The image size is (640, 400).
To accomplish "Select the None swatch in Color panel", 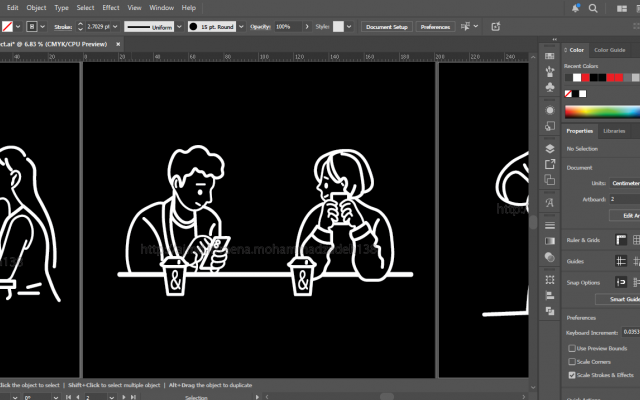I will click(568, 94).
